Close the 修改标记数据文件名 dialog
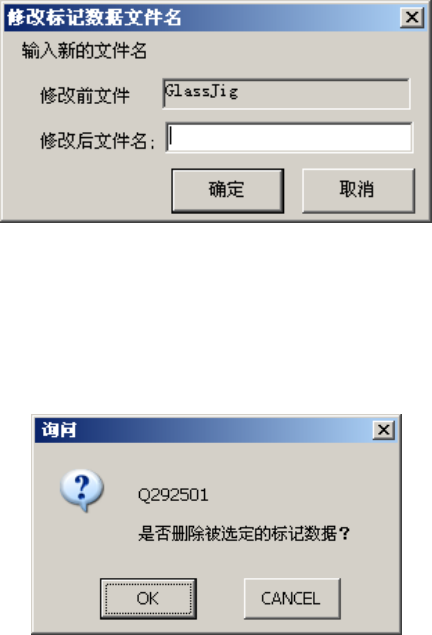Image resolution: width=432 pixels, height=635 pixels. coord(412,17)
